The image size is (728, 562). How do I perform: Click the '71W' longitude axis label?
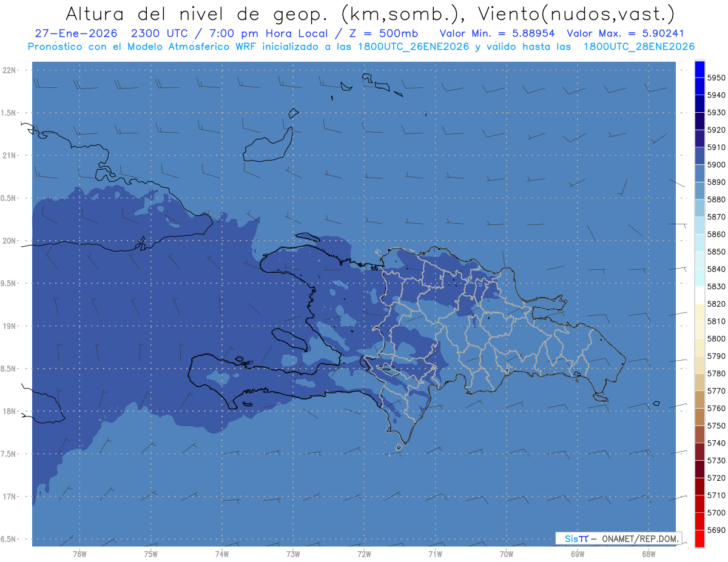point(435,554)
